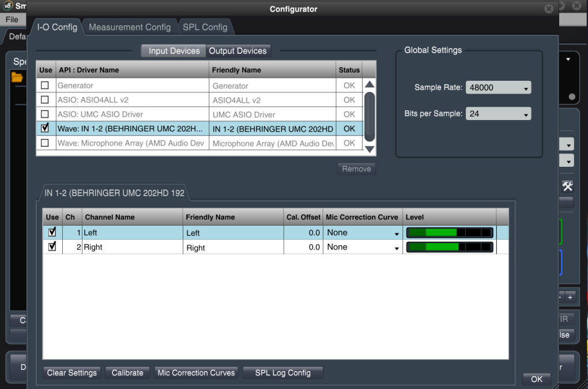
Task: Click the Clear Settings button
Action: (71, 373)
